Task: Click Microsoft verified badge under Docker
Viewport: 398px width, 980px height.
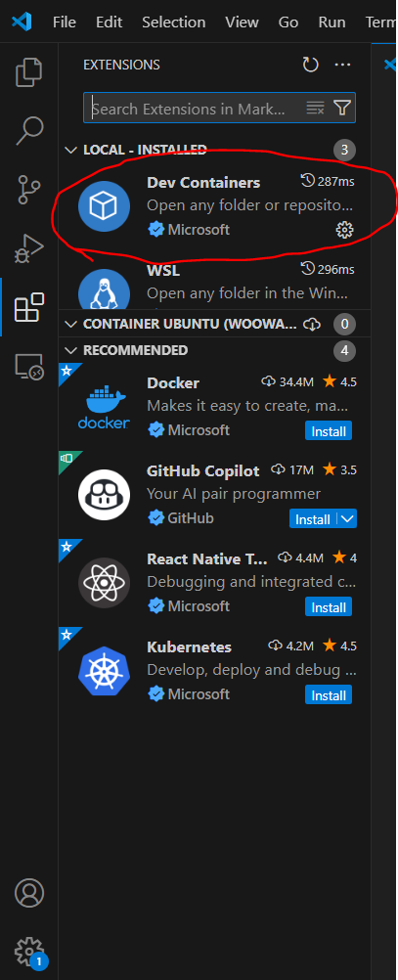Action: (155, 430)
